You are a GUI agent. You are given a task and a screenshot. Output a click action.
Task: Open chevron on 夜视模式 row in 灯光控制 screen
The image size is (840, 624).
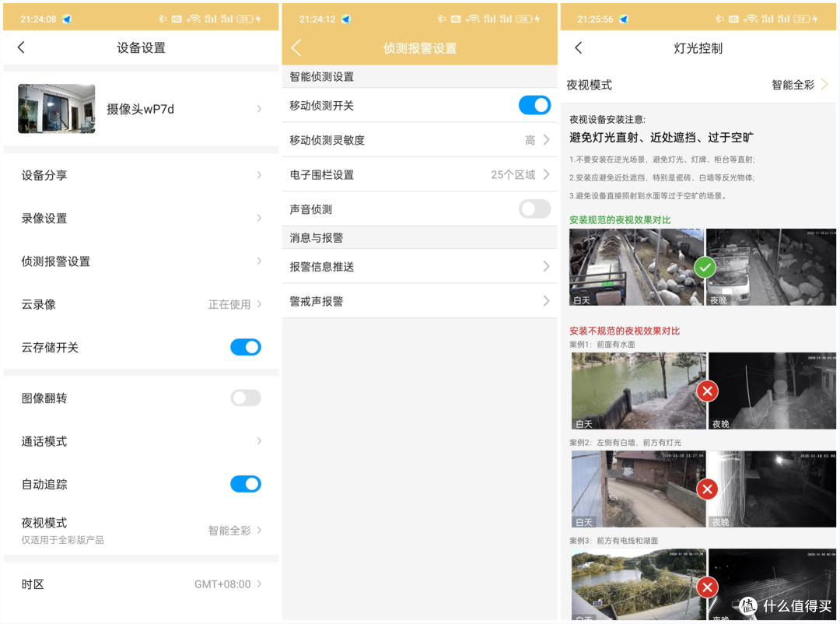pos(824,85)
